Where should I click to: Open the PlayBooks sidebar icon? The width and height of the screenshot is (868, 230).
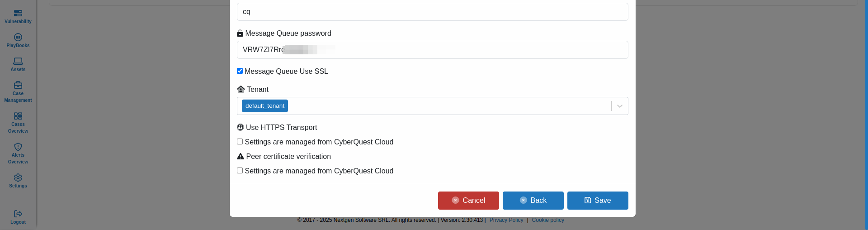point(18,38)
